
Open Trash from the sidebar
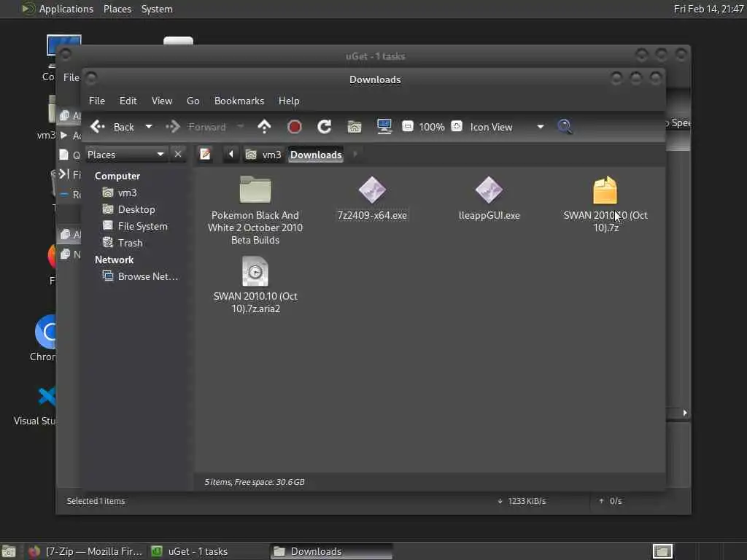point(123,243)
